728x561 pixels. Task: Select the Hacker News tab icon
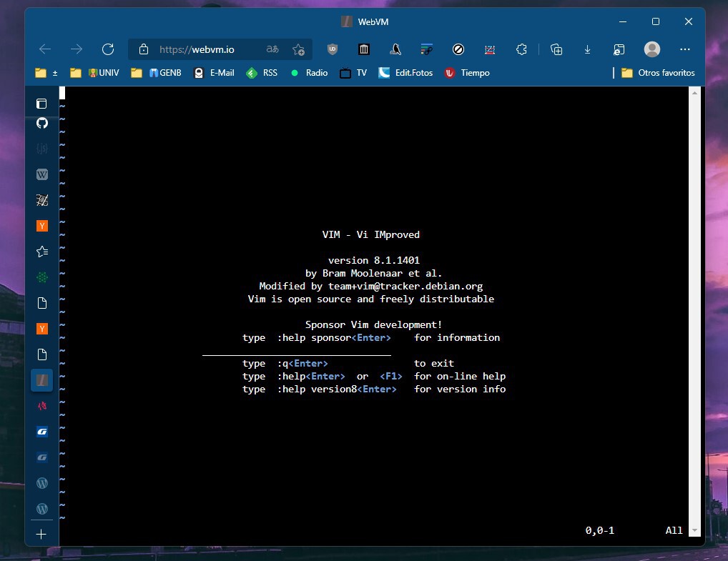point(42,225)
